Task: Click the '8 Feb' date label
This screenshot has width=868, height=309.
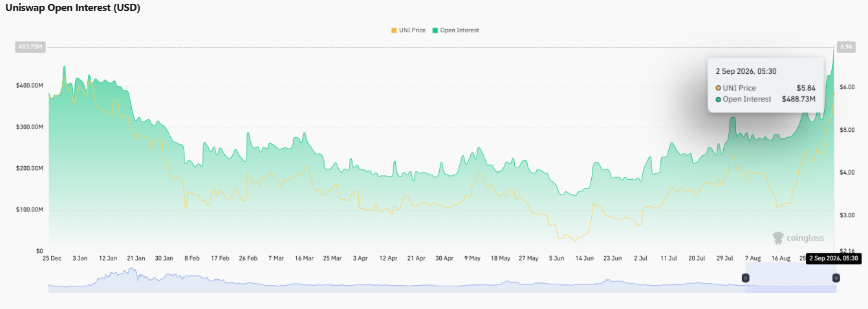Action: pos(192,258)
